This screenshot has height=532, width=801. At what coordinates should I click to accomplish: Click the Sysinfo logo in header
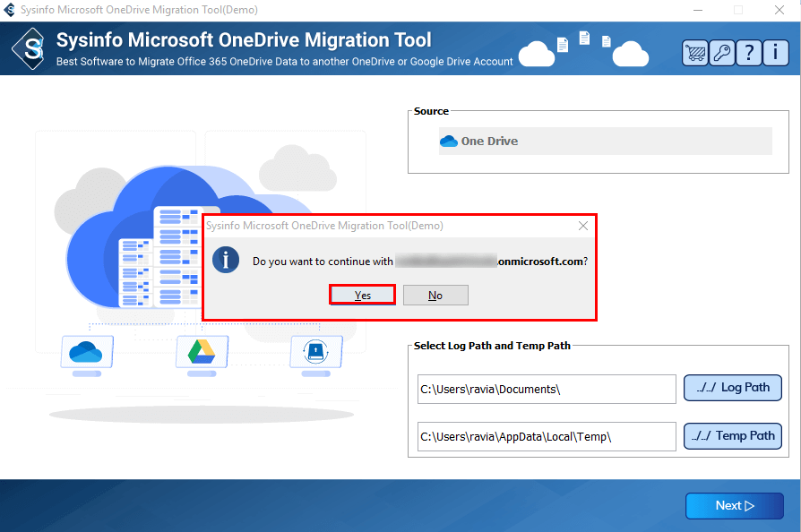pyautogui.click(x=30, y=49)
